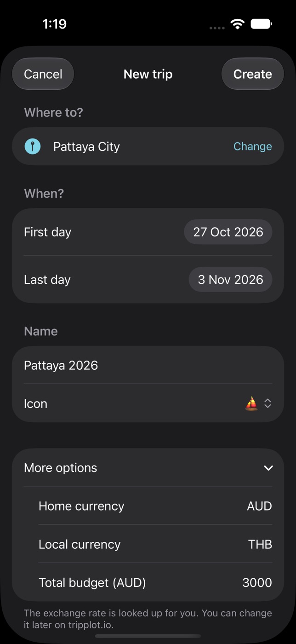296x644 pixels.
Task: Open the last day date picker
Action: [230, 280]
